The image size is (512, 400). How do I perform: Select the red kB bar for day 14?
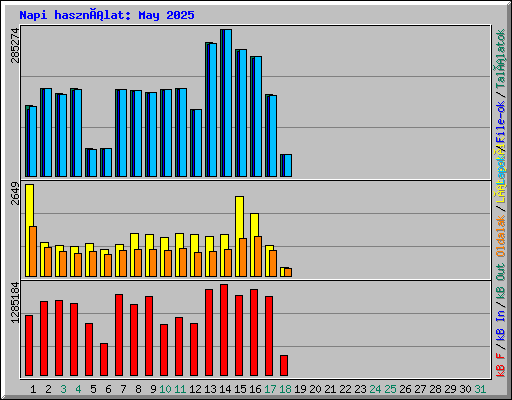pos(224,330)
